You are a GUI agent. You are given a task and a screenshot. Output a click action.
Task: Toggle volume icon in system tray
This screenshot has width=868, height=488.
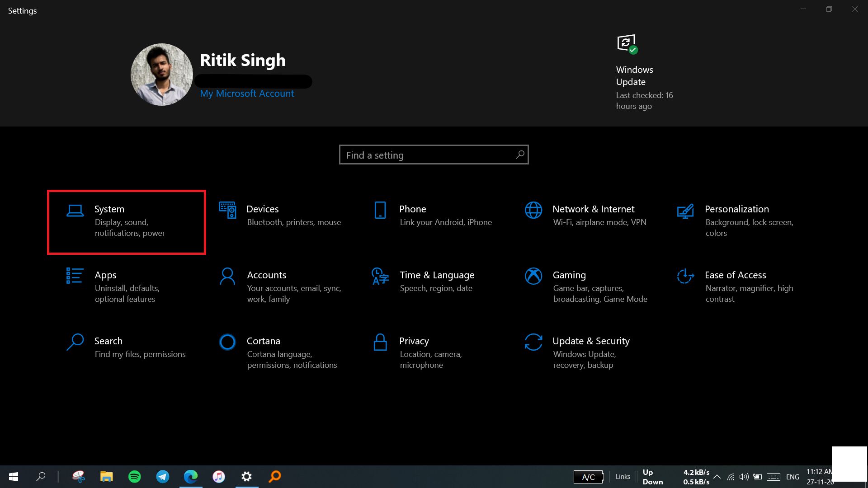744,476
